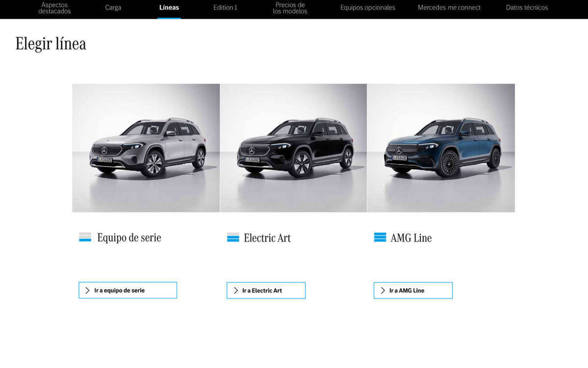Select the Líneas tab
The image size is (588, 368).
[169, 8]
